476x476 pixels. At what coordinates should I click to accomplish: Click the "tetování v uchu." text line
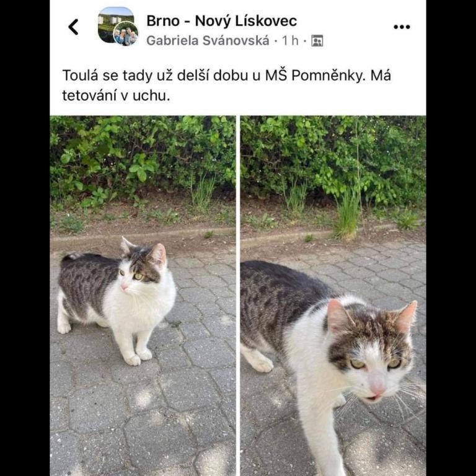point(117,95)
